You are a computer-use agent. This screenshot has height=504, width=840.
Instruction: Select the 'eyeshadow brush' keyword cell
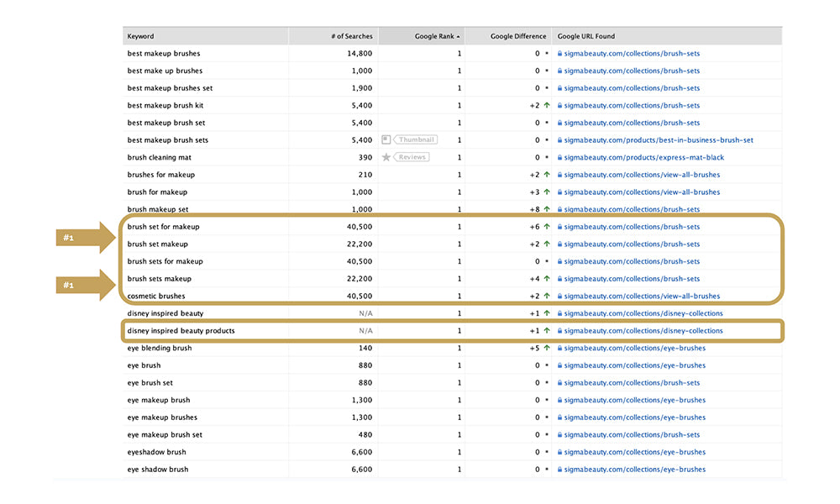pyautogui.click(x=157, y=452)
